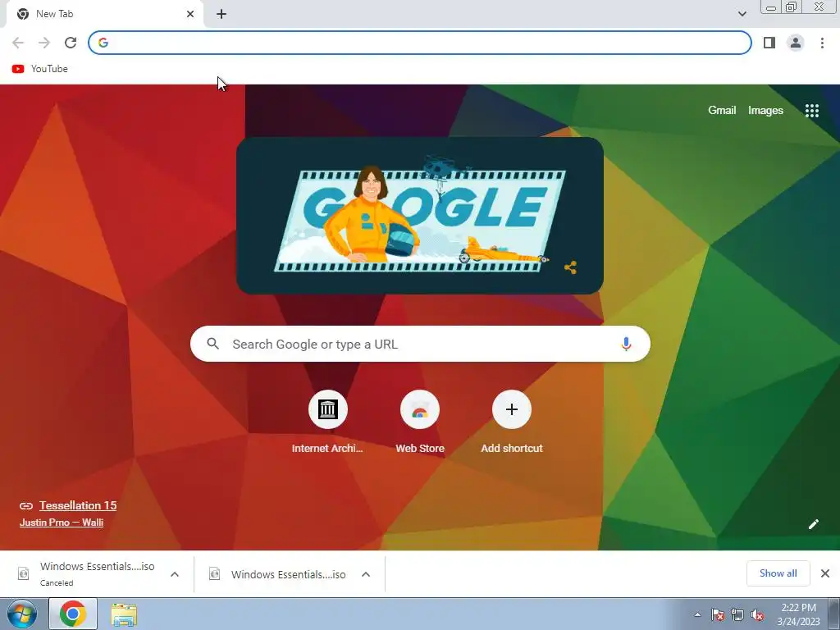The height and width of the screenshot is (630, 840).
Task: Expand options for the canceled download
Action: click(x=175, y=574)
